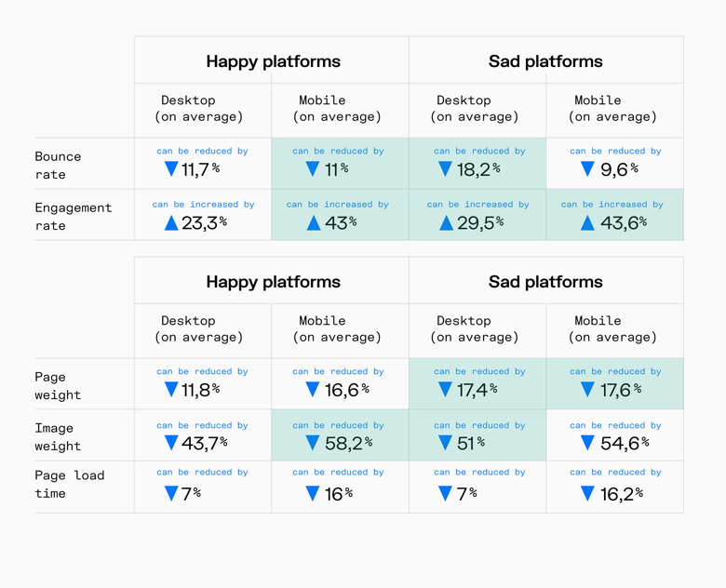The height and width of the screenshot is (588, 726).
Task: Click the down arrow beside 58,2%
Action: point(313,443)
